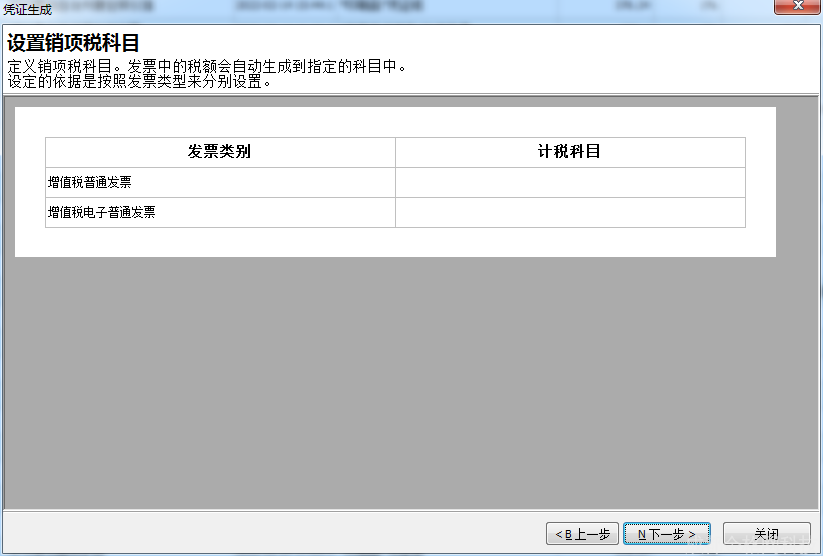Click the description line starting with 设定的依据
The width and height of the screenshot is (823, 556).
(140, 81)
